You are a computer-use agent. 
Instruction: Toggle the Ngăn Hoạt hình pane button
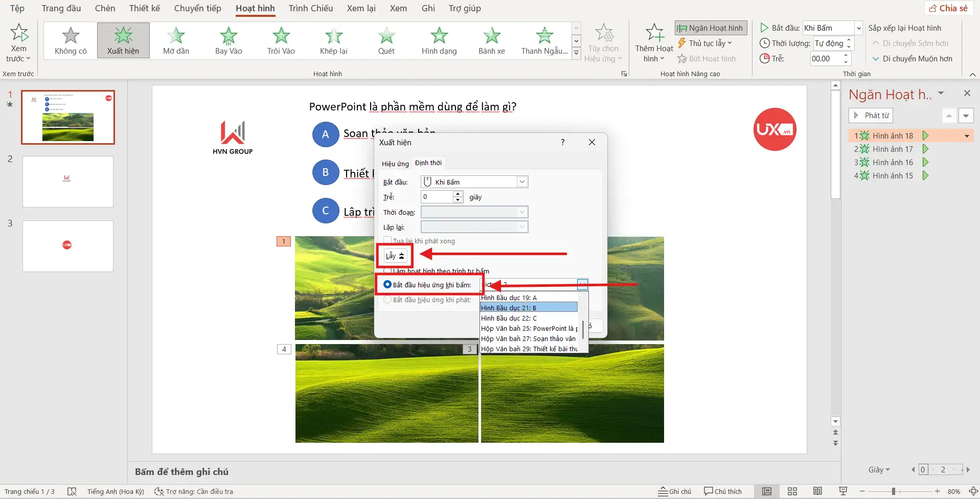pos(711,28)
